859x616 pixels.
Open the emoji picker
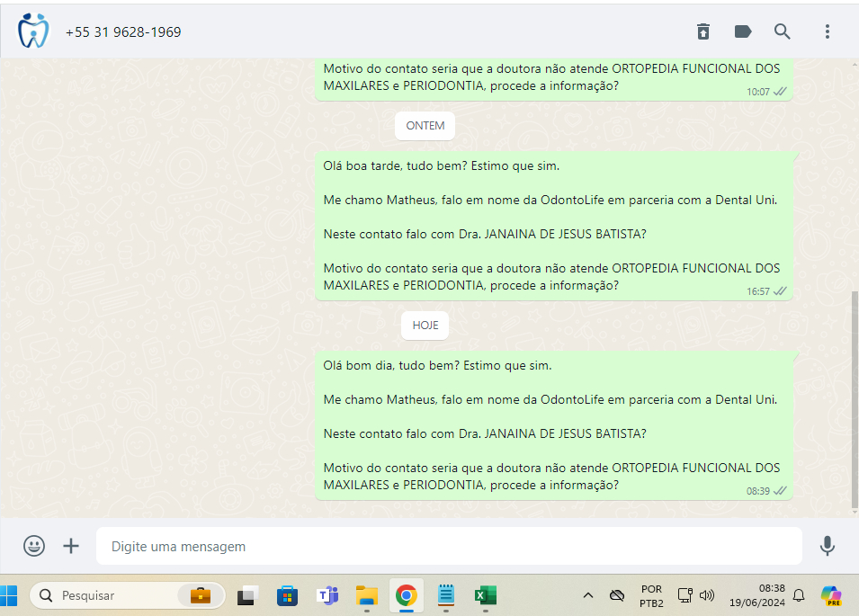tap(34, 546)
